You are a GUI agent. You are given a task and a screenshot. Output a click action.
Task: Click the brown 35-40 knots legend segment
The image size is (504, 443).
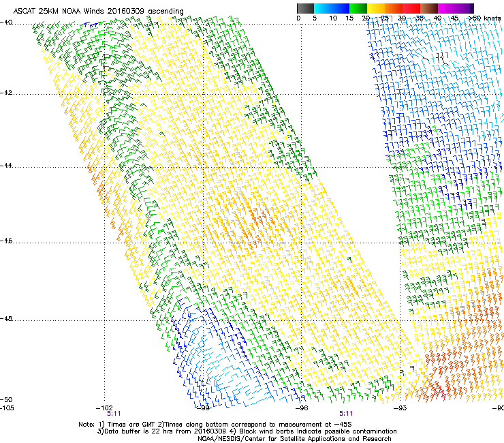pyautogui.click(x=429, y=8)
